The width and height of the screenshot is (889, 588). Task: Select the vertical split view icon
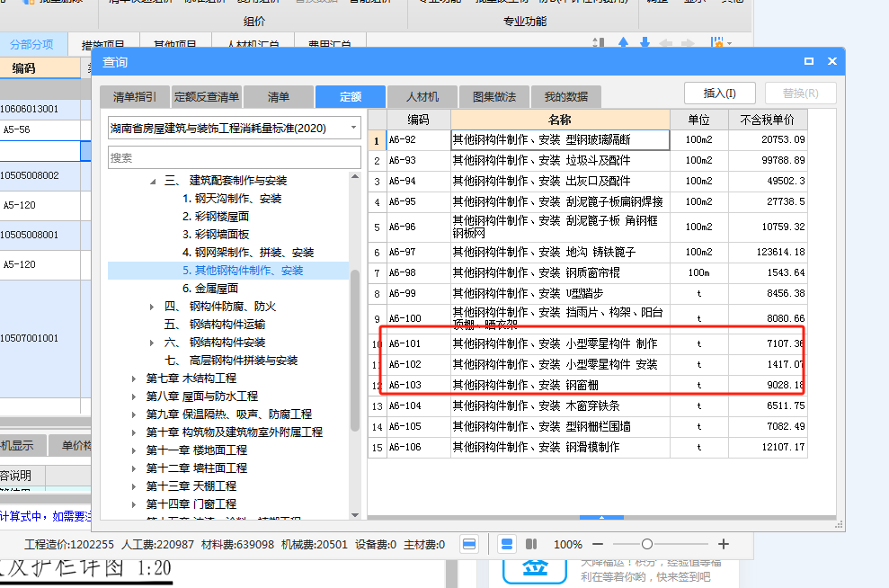pyautogui.click(x=531, y=544)
